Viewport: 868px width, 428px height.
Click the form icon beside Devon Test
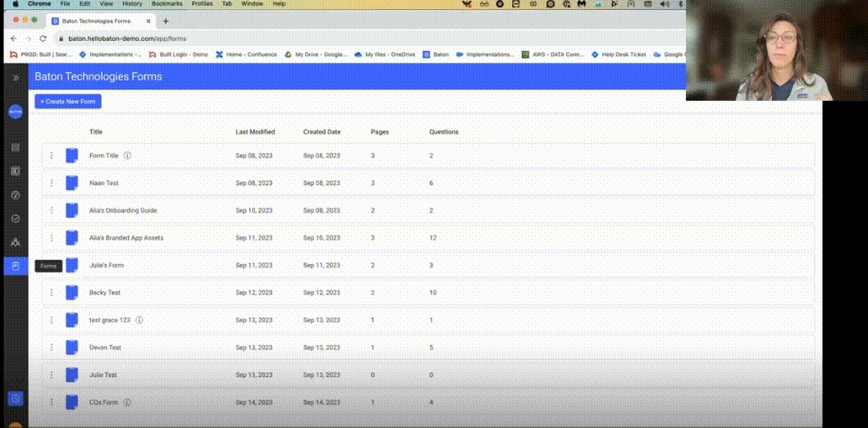[71, 348]
